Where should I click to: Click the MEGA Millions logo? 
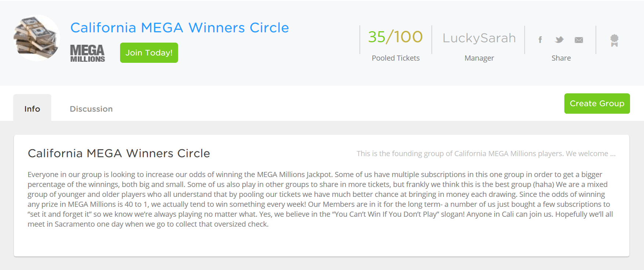tap(87, 53)
